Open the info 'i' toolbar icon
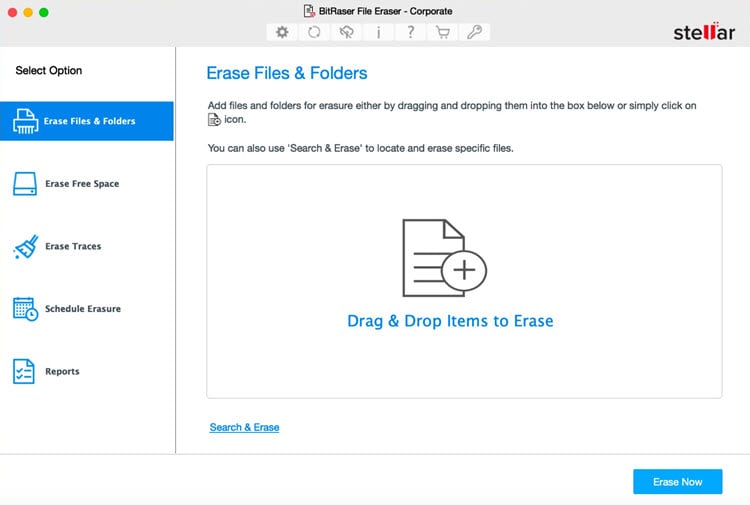The height and width of the screenshot is (505, 750). (378, 32)
